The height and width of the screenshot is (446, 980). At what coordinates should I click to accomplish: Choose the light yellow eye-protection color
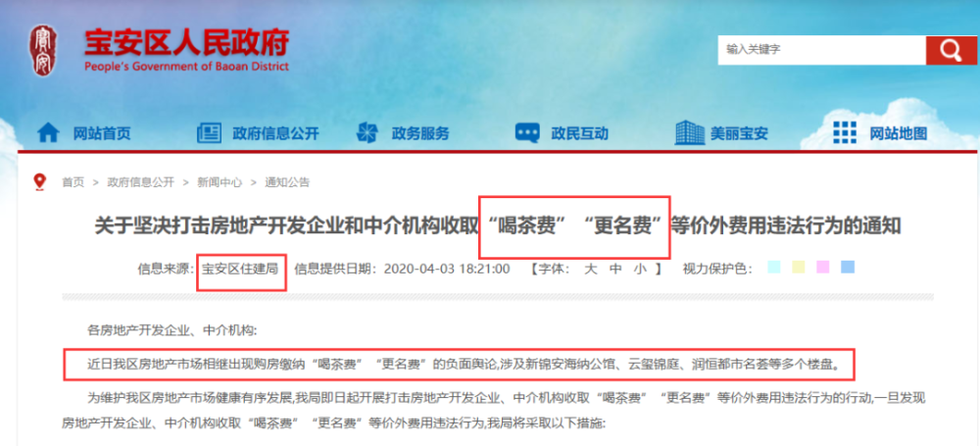[798, 267]
